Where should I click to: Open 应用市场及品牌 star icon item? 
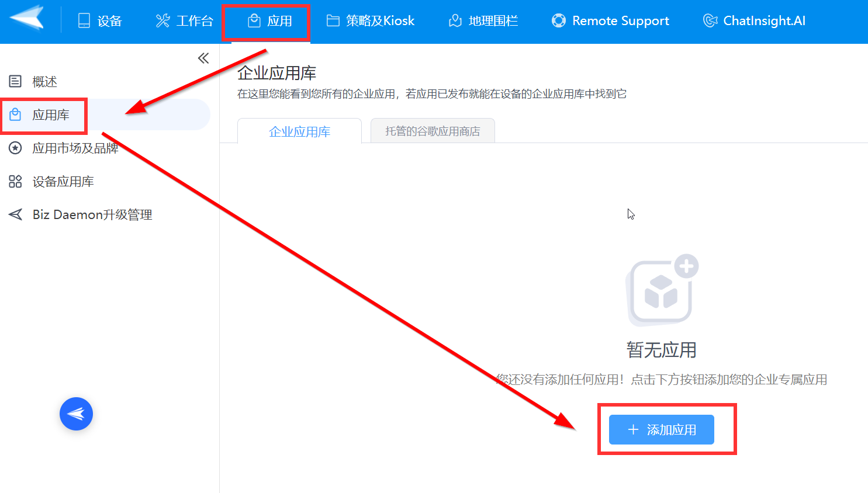16,148
